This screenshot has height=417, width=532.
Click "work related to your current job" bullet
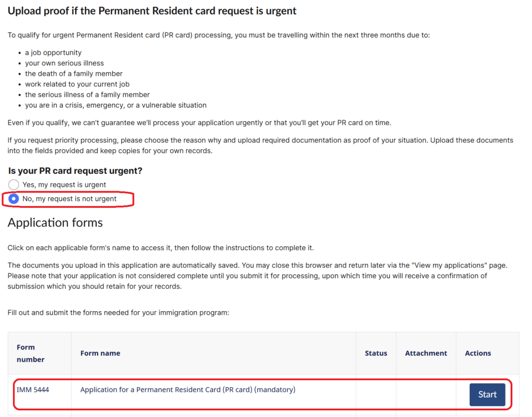point(77,84)
